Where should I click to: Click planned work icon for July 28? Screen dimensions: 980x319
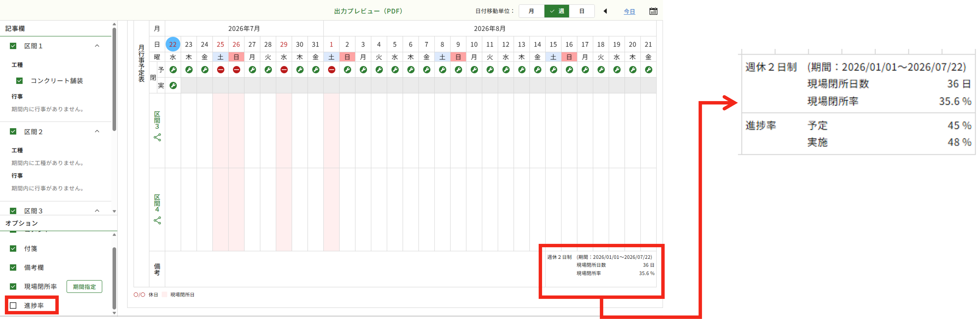tap(268, 70)
